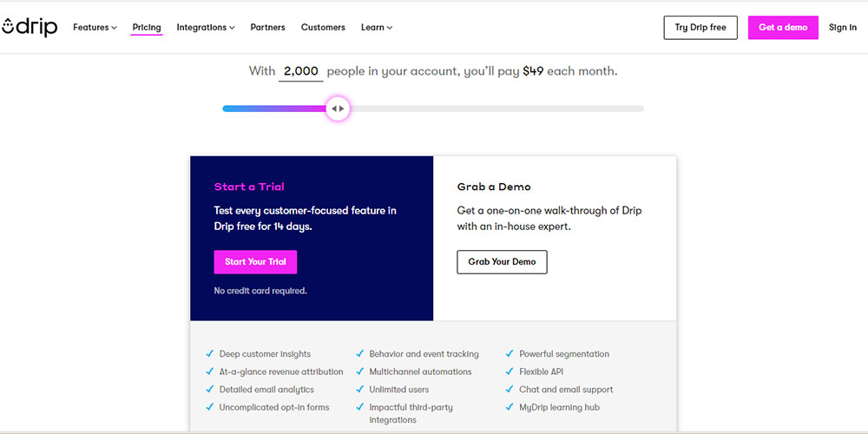This screenshot has width=868, height=434.
Task: Click 'MyDrip learning hub' text
Action: click(x=559, y=407)
